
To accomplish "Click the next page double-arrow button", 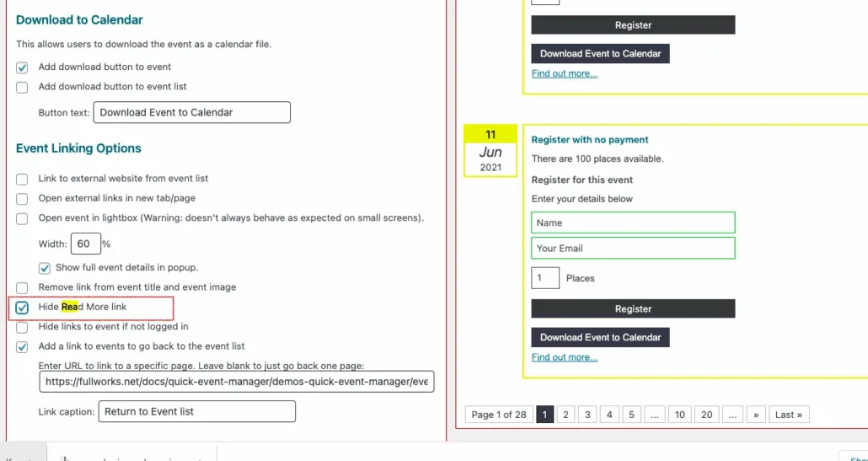I will 756,415.
